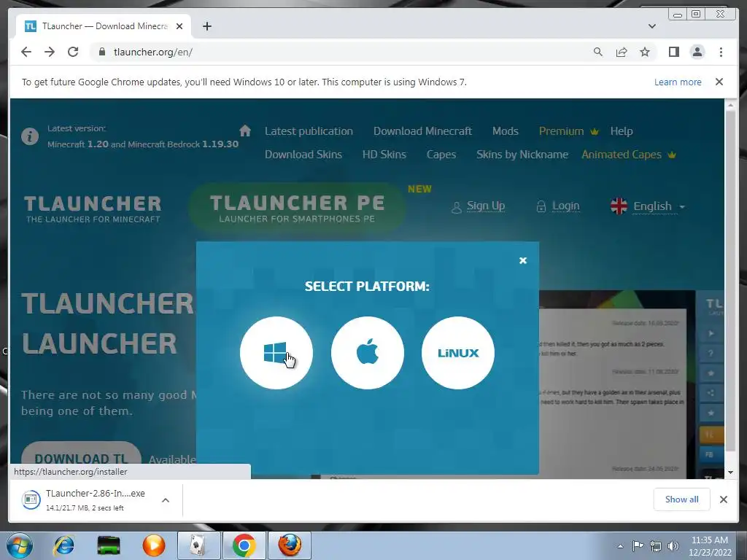Open the Windows Start menu
This screenshot has height=560, width=747.
20,545
